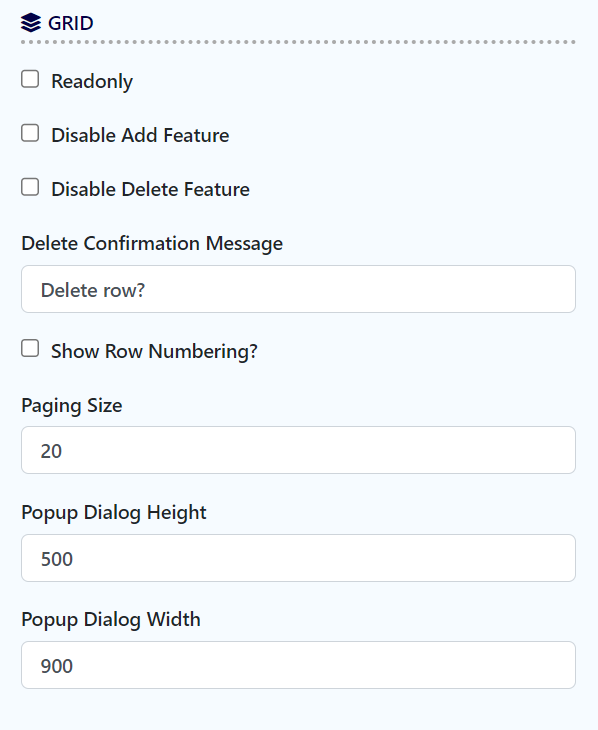Click the Disable Delete Feature label text
Image resolution: width=598 pixels, height=730 pixels.
[150, 189]
